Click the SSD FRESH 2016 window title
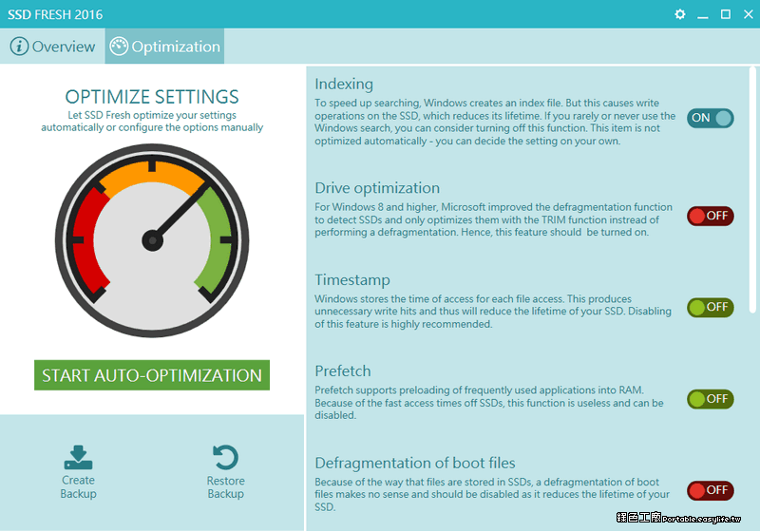The width and height of the screenshot is (760, 532). 55,14
